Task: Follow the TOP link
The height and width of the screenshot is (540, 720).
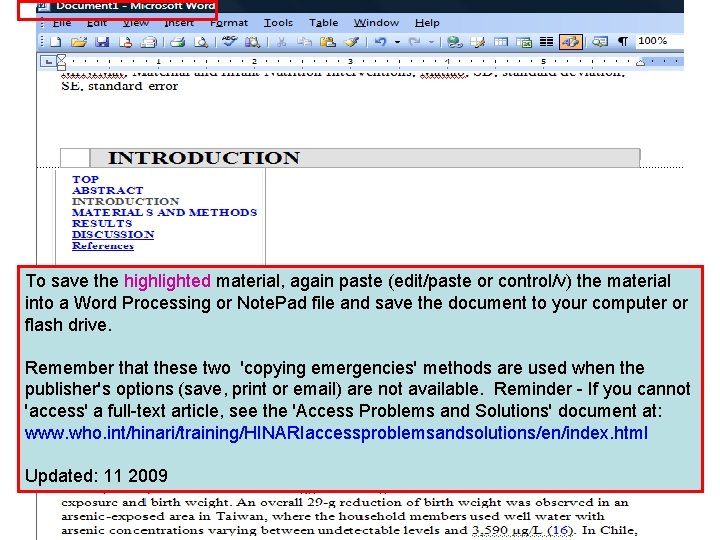Action: [85, 180]
